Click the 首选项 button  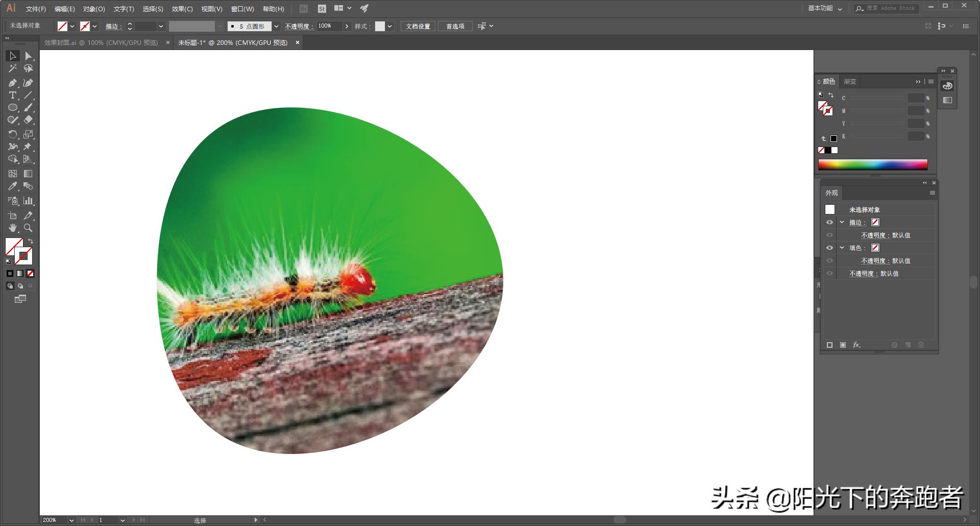[x=455, y=26]
